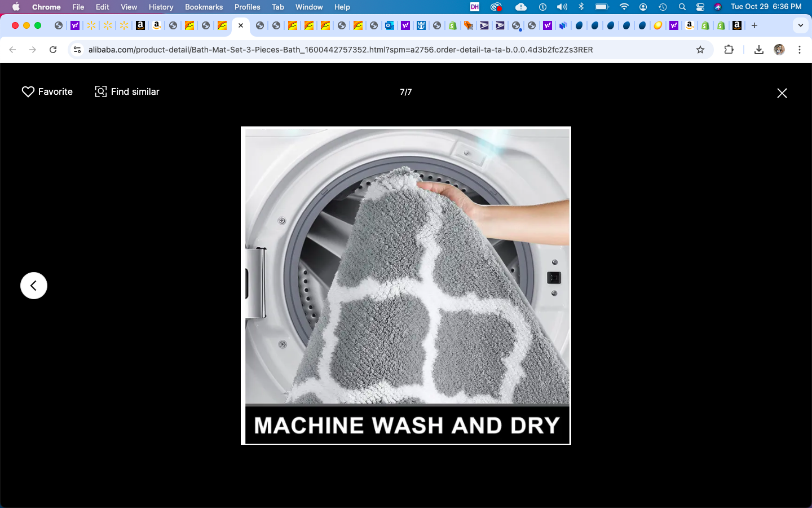Screen dimensions: 812x508
Task: Click the browser forward arrow
Action: coord(33,50)
